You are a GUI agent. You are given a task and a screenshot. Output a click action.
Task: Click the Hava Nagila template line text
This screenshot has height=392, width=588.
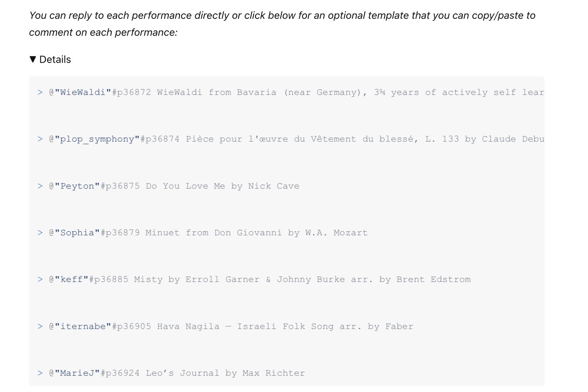click(285, 327)
